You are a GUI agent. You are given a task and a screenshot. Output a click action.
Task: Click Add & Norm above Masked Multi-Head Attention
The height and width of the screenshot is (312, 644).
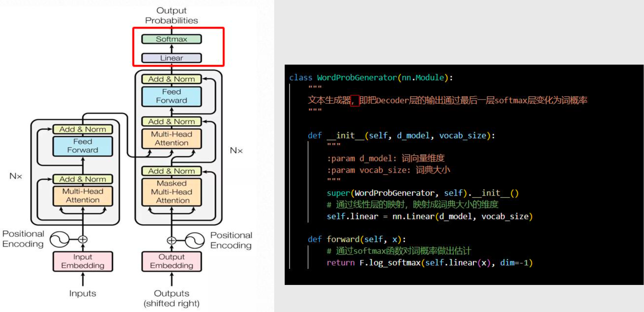click(x=172, y=171)
